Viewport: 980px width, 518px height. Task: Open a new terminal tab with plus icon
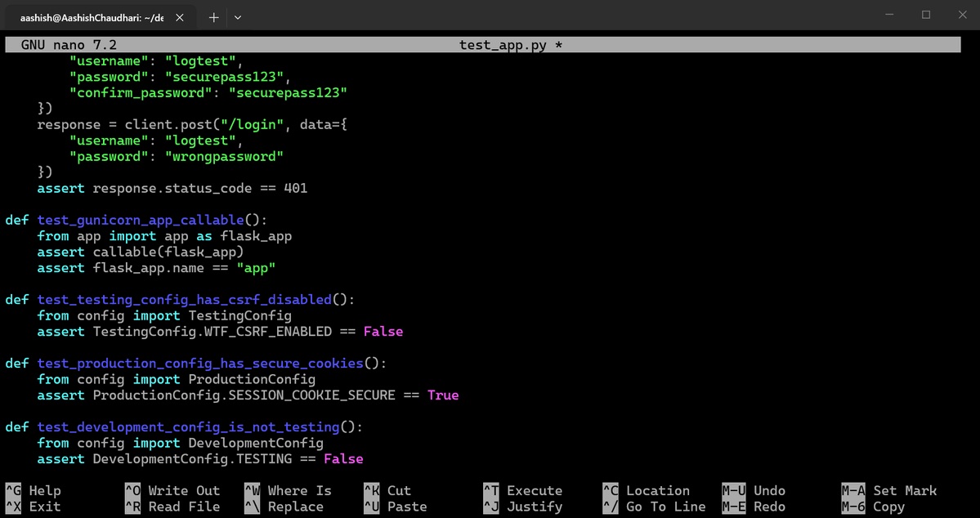coord(214,17)
